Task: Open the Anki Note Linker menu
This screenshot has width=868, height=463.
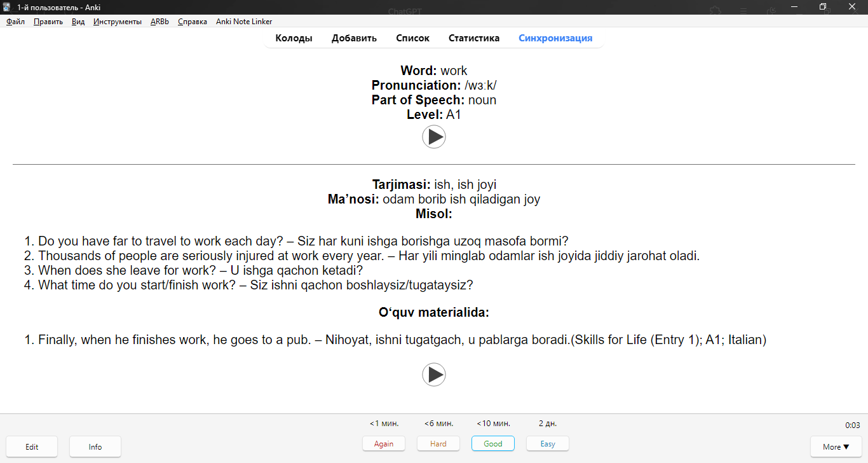Action: pyautogui.click(x=244, y=22)
